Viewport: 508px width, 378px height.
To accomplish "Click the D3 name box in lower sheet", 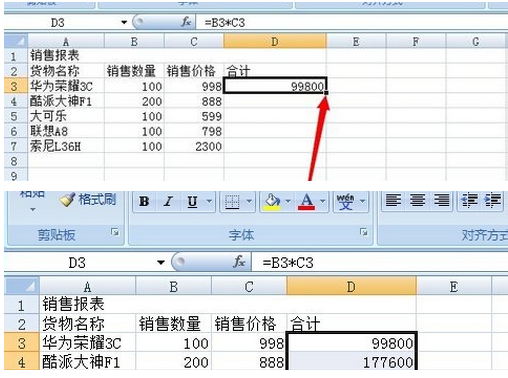I will [80, 263].
